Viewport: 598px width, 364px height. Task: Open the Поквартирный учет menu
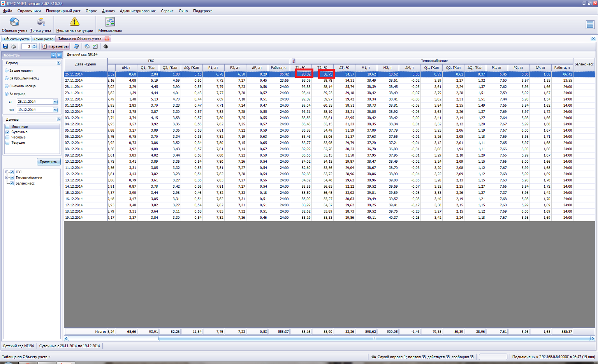click(63, 11)
